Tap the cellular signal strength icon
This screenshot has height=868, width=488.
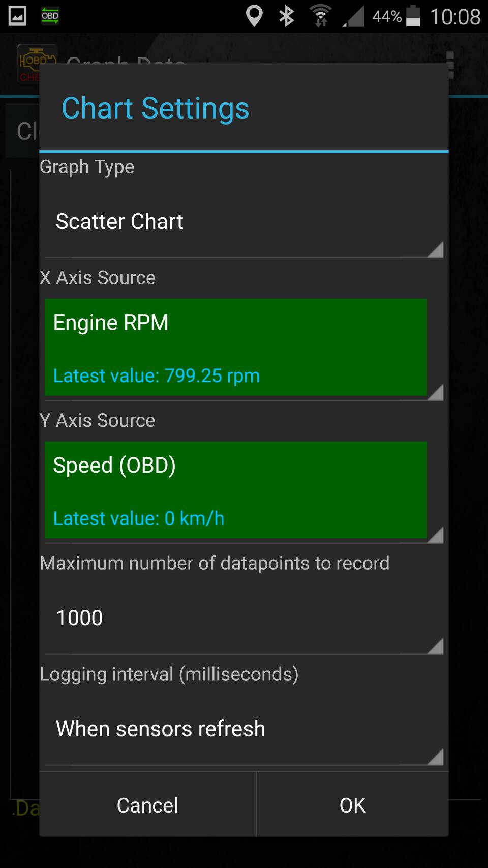pos(353,16)
